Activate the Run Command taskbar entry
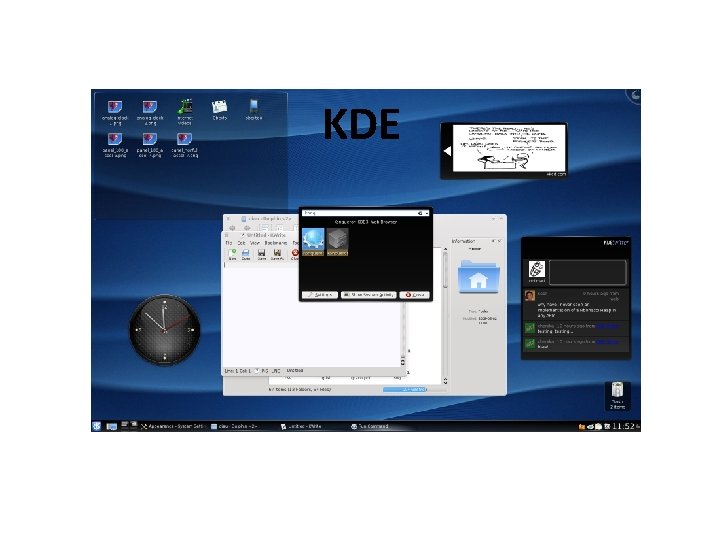 click(x=370, y=427)
